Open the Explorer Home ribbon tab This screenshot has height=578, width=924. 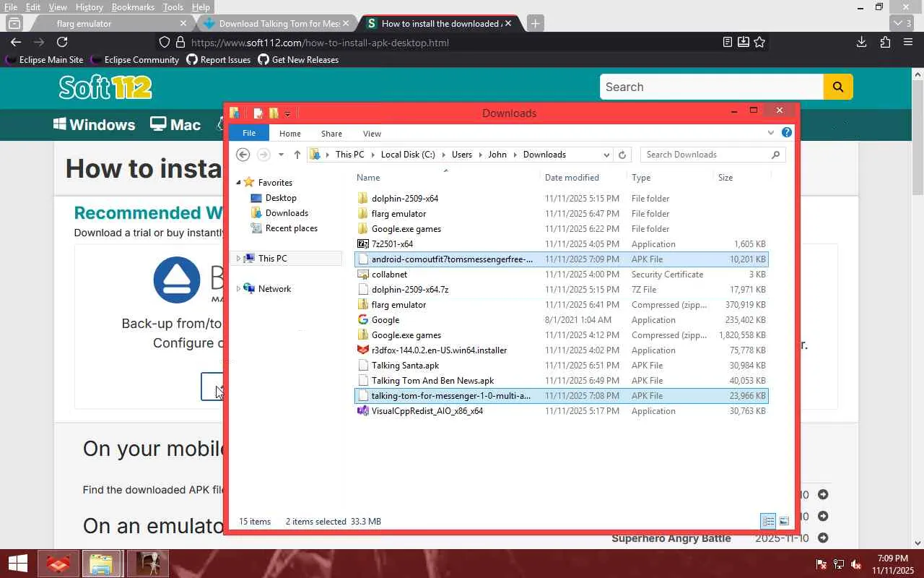(290, 134)
